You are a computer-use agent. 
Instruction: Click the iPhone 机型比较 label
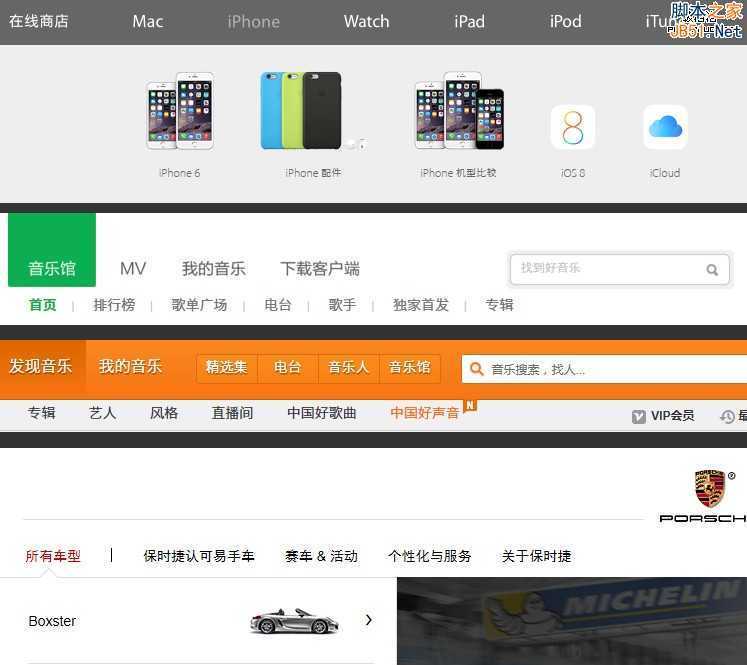click(x=458, y=173)
